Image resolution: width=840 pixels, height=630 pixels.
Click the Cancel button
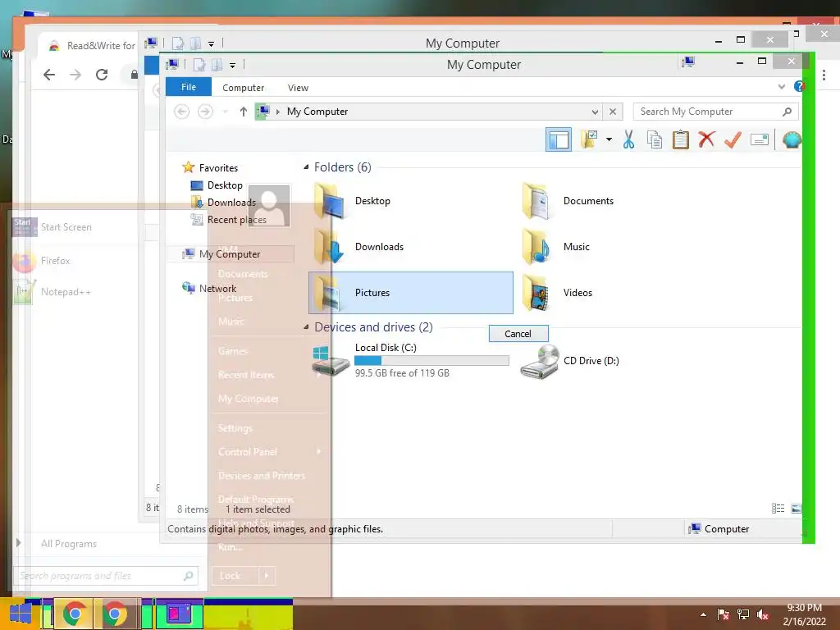click(x=518, y=333)
